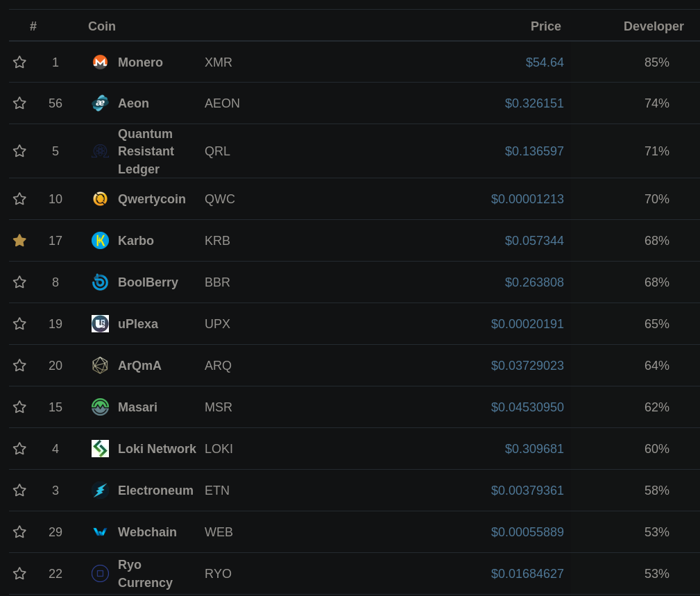The width and height of the screenshot is (700, 596).
Task: Click the BoolBerry coin logo
Action: pos(100,282)
